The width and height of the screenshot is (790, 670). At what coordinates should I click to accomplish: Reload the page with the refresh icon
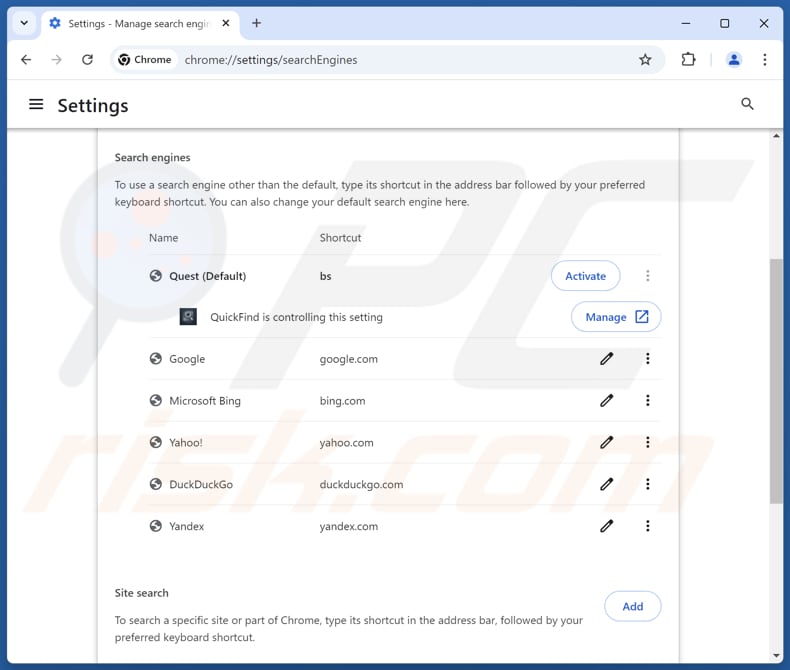(x=87, y=59)
